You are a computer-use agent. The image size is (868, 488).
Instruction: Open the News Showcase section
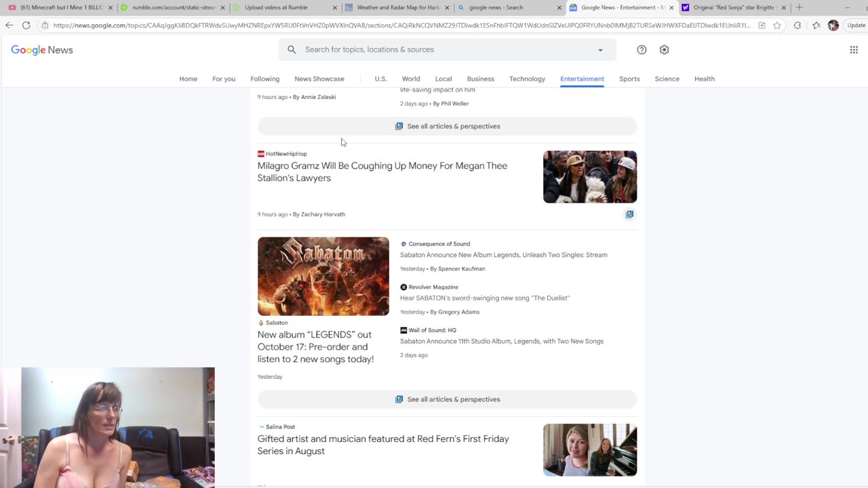pyautogui.click(x=319, y=79)
